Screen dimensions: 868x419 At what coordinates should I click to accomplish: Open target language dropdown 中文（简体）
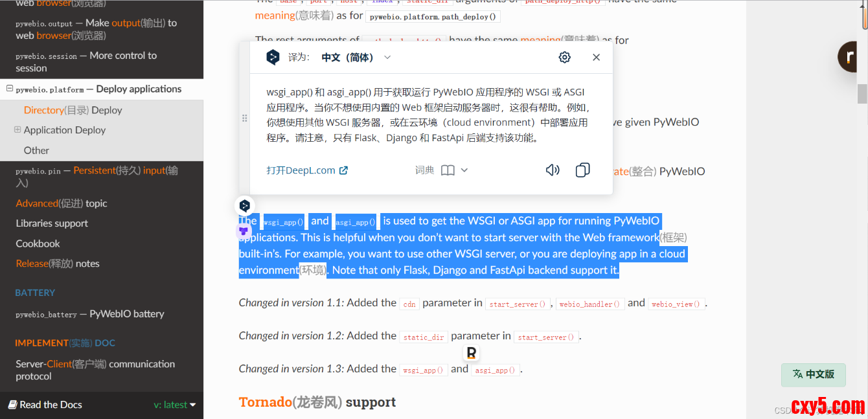pyautogui.click(x=356, y=57)
